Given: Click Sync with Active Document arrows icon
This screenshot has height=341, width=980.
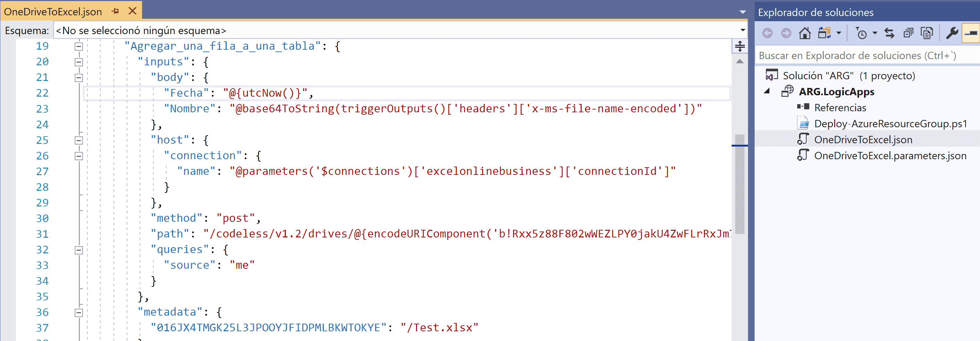Looking at the screenshot, I should (889, 33).
